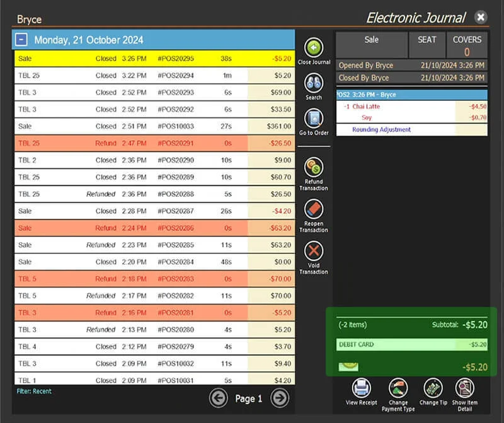The height and width of the screenshot is (423, 504).
Task: Go to the previous journal page
Action: point(219,398)
